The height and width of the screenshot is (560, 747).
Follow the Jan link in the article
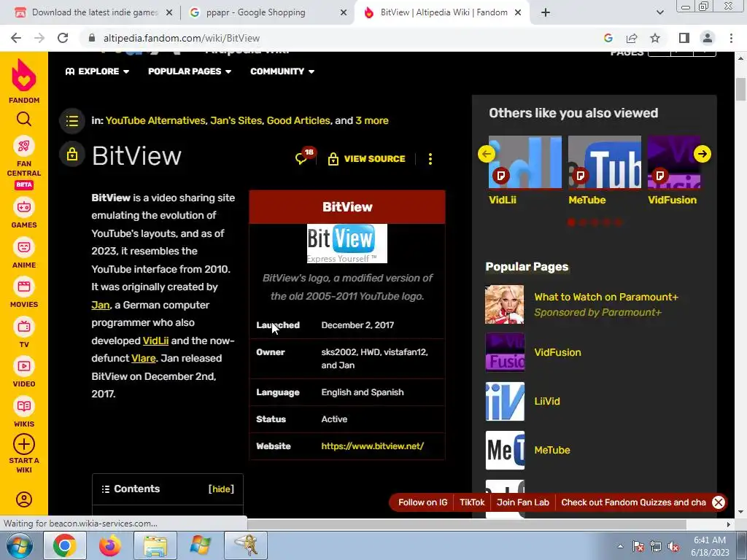(x=101, y=305)
